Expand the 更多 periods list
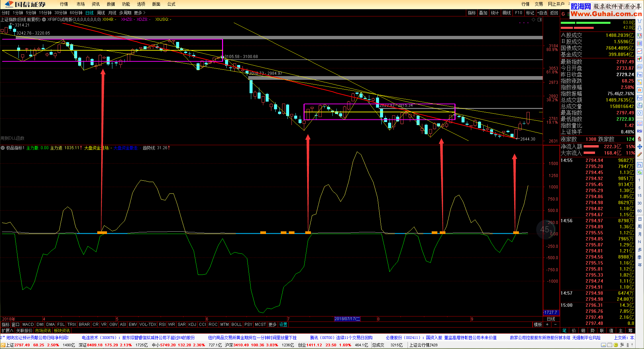Viewport: 644px width, 349px height. (x=140, y=13)
